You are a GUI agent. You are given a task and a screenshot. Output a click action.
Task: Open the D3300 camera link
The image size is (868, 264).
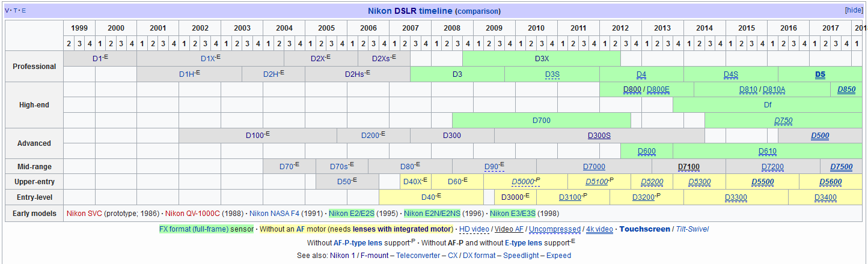(736, 197)
